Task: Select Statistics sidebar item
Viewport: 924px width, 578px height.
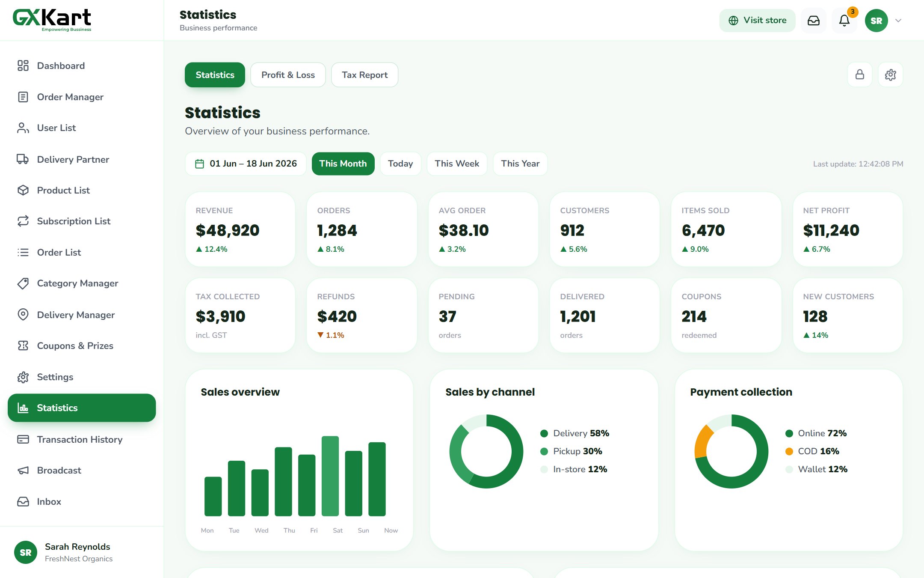Action: pos(82,408)
